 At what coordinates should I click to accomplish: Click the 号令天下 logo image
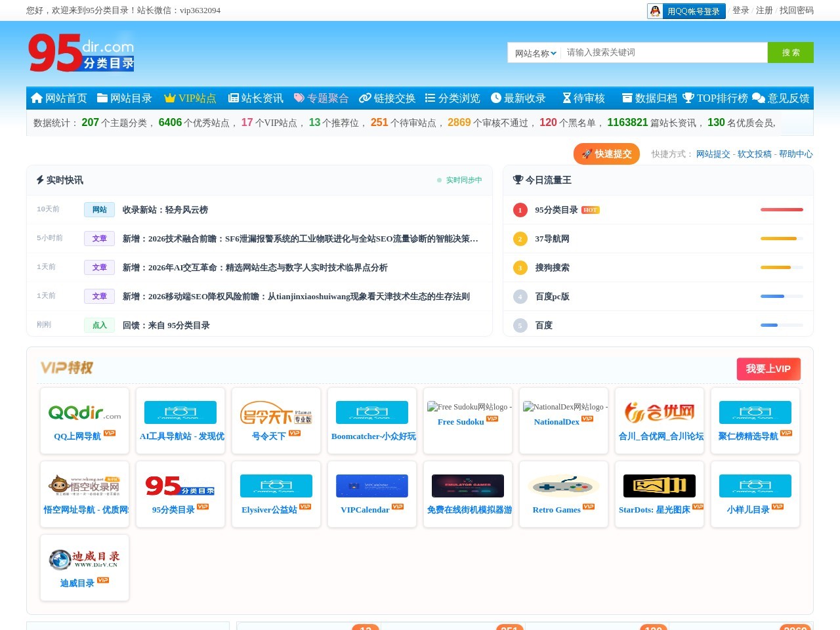[276, 412]
